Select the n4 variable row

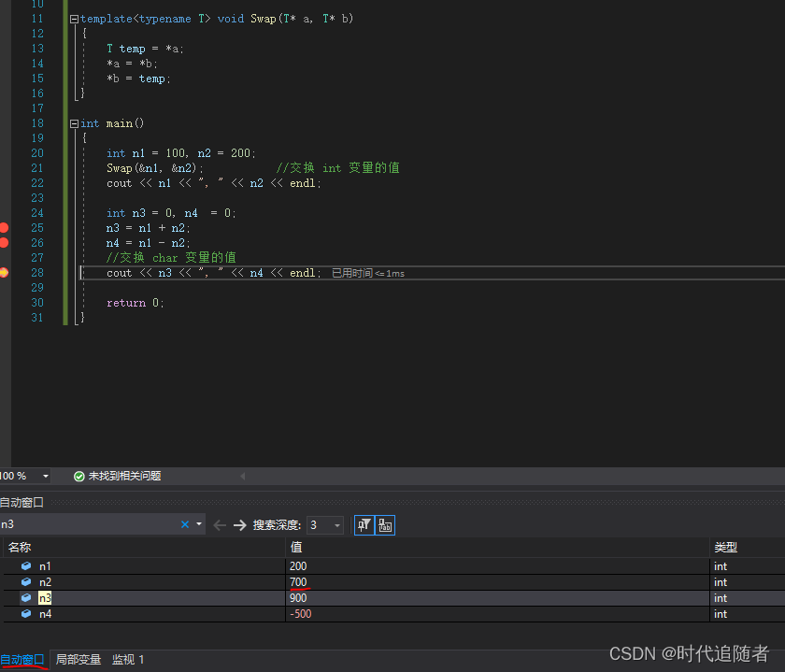click(x=392, y=614)
